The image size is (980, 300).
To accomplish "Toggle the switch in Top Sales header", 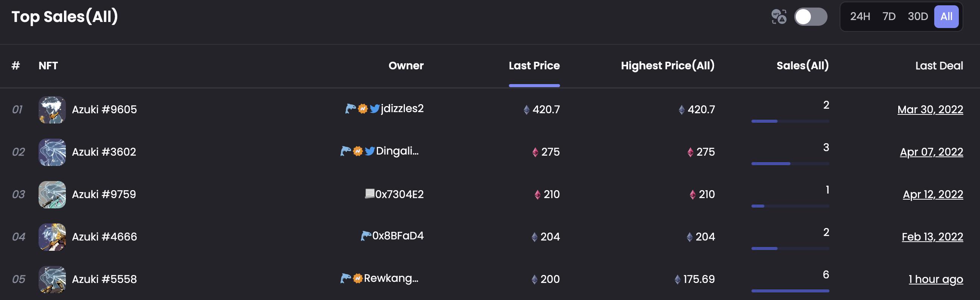I will 810,17.
